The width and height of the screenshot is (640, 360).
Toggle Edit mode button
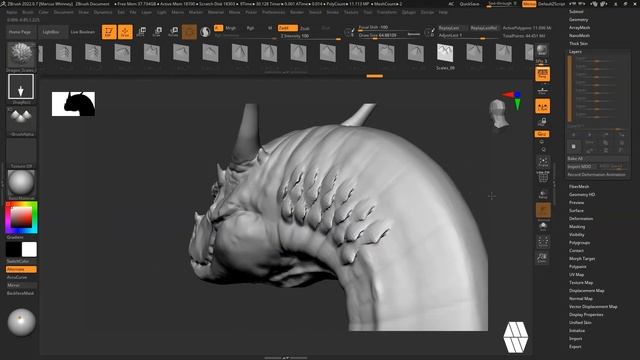tap(109, 32)
